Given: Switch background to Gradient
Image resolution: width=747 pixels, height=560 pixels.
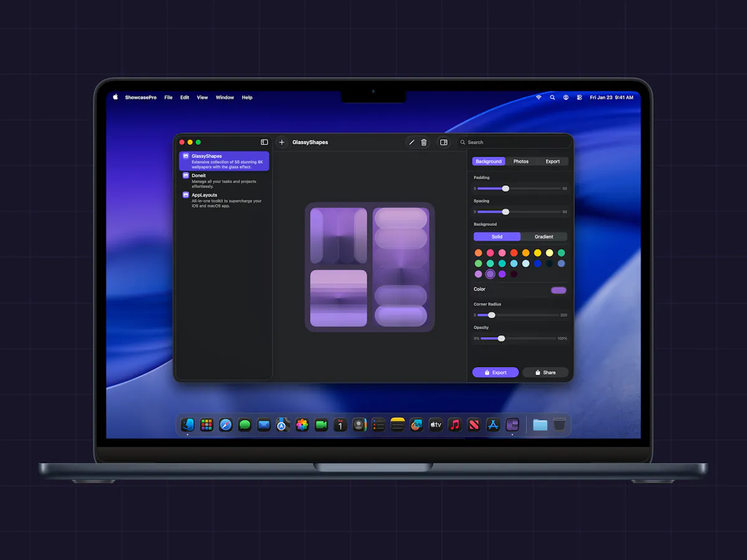Looking at the screenshot, I should pos(544,236).
